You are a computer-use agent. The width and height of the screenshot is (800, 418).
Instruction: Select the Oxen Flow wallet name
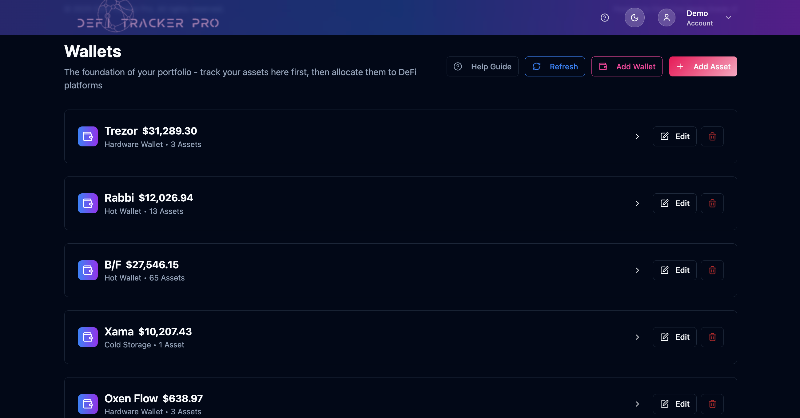pyautogui.click(x=131, y=399)
